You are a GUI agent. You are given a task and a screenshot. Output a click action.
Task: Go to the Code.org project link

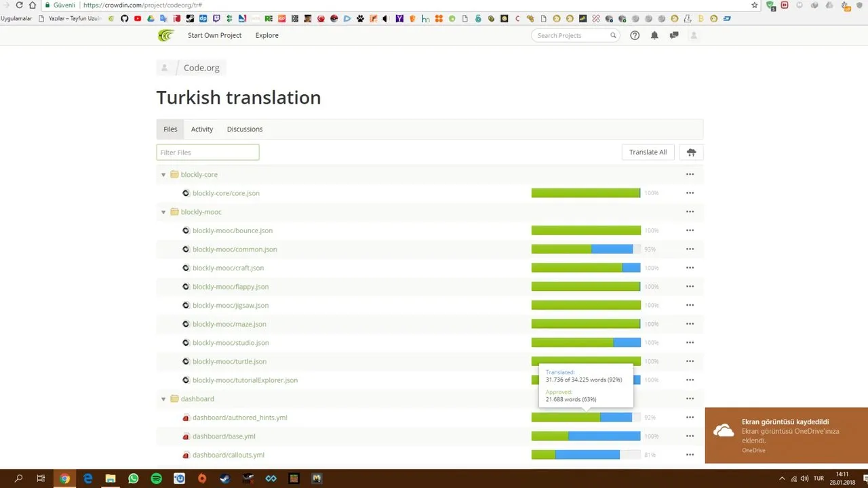click(201, 68)
